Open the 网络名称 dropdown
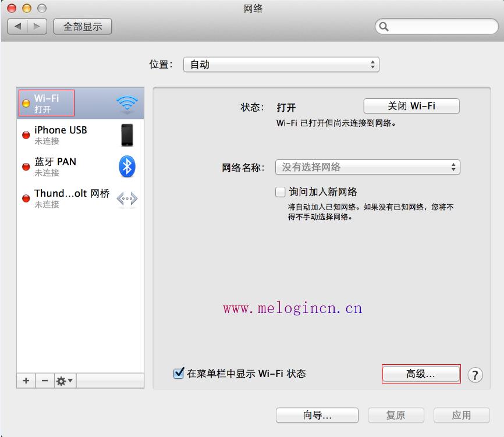 coord(368,167)
